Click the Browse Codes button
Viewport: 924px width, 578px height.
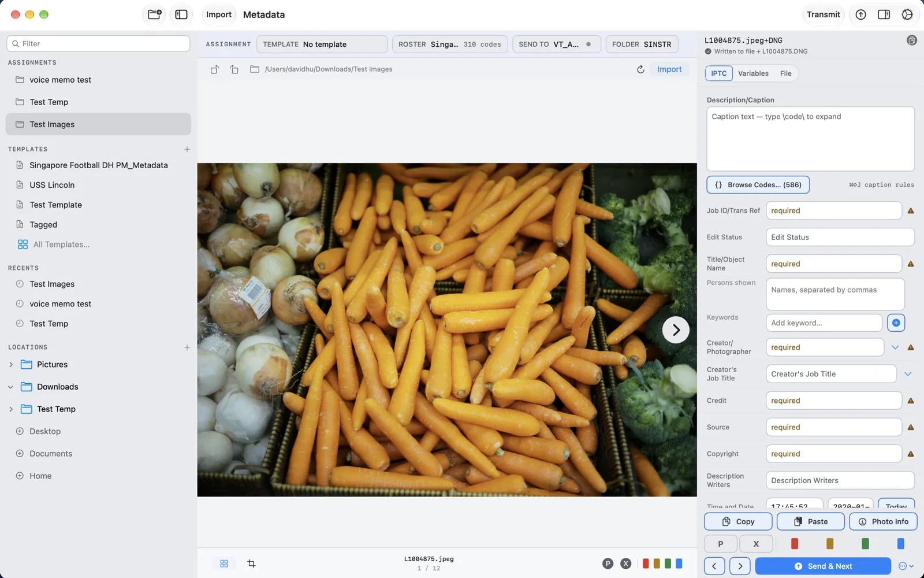758,185
